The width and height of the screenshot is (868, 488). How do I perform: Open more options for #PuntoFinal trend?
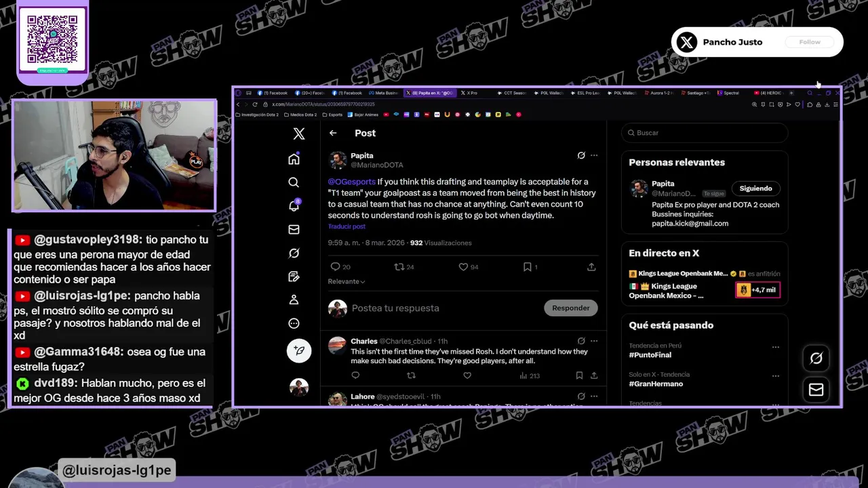pos(775,347)
